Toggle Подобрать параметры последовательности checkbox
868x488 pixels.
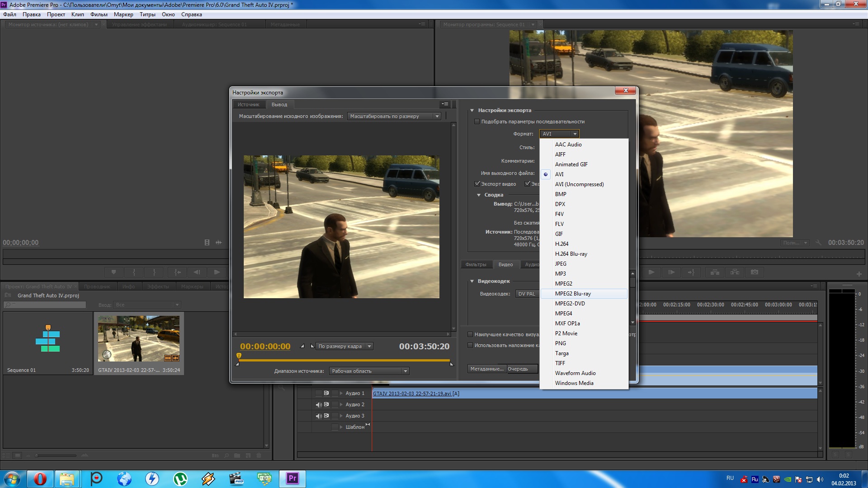click(476, 122)
